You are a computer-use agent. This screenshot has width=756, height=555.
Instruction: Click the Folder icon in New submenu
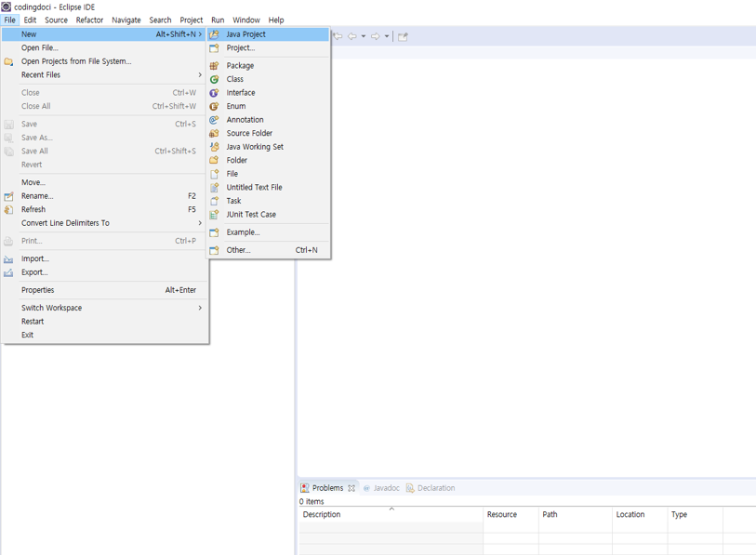[214, 160]
